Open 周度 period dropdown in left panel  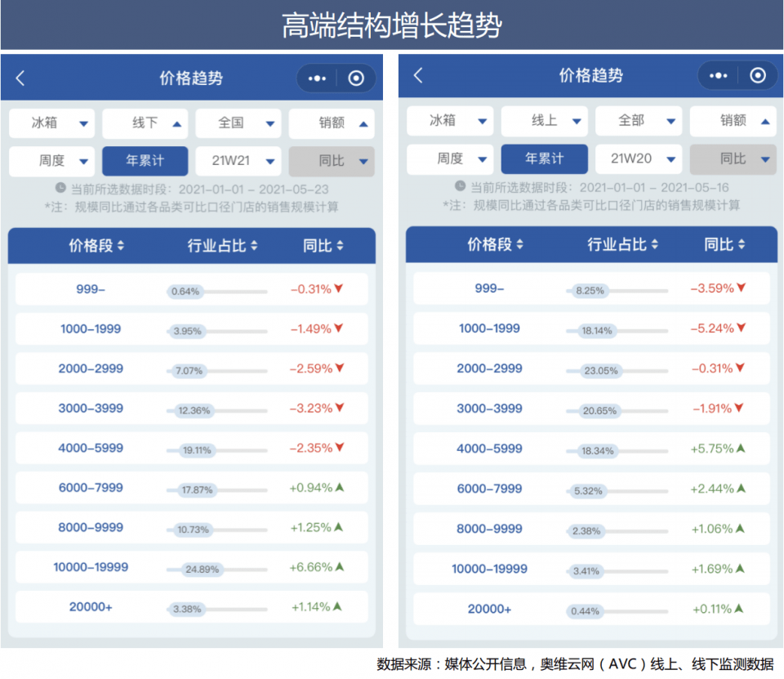pos(51,161)
